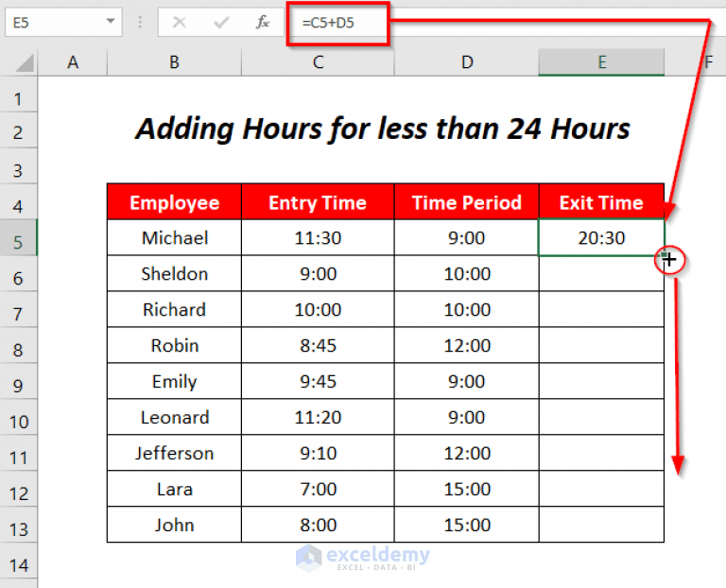The width and height of the screenshot is (726, 588).
Task: Select Richard's entry time 10:00
Action: tap(318, 309)
